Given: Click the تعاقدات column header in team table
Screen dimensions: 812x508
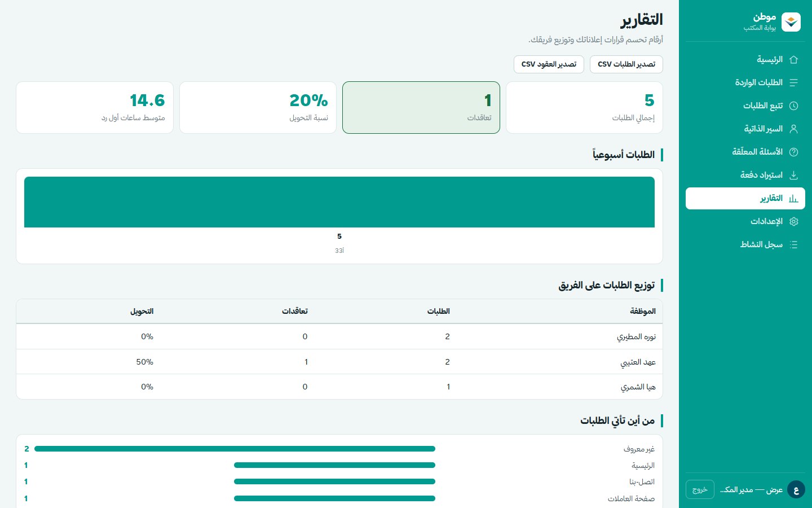Looking at the screenshot, I should coord(294,311).
